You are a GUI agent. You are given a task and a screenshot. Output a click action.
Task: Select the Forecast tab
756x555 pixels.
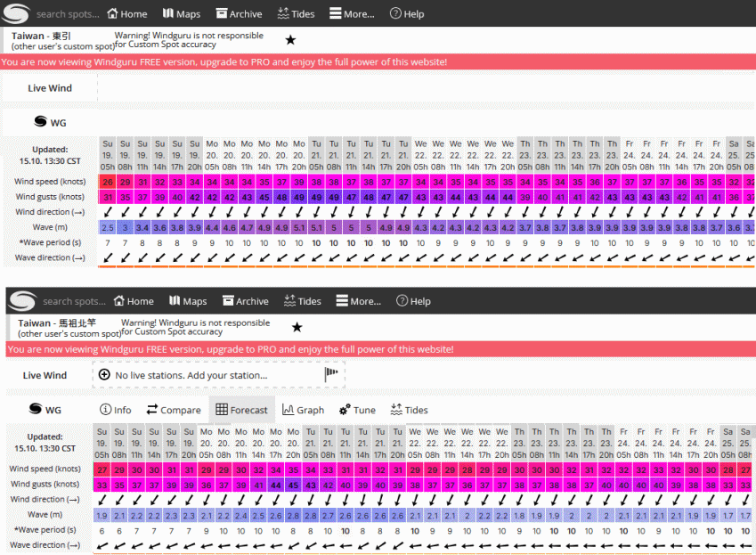coord(241,410)
